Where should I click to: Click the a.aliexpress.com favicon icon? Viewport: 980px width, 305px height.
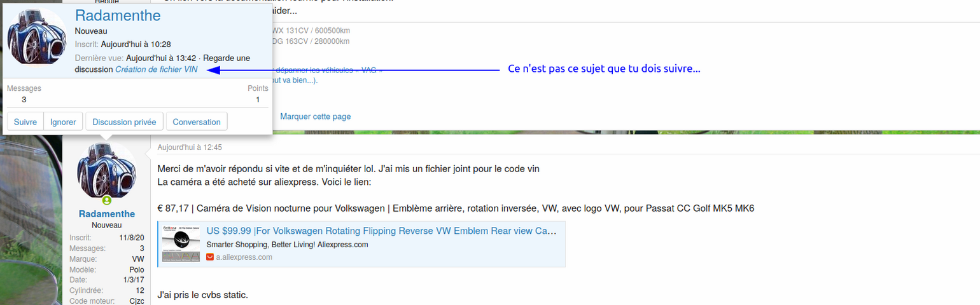tap(210, 257)
